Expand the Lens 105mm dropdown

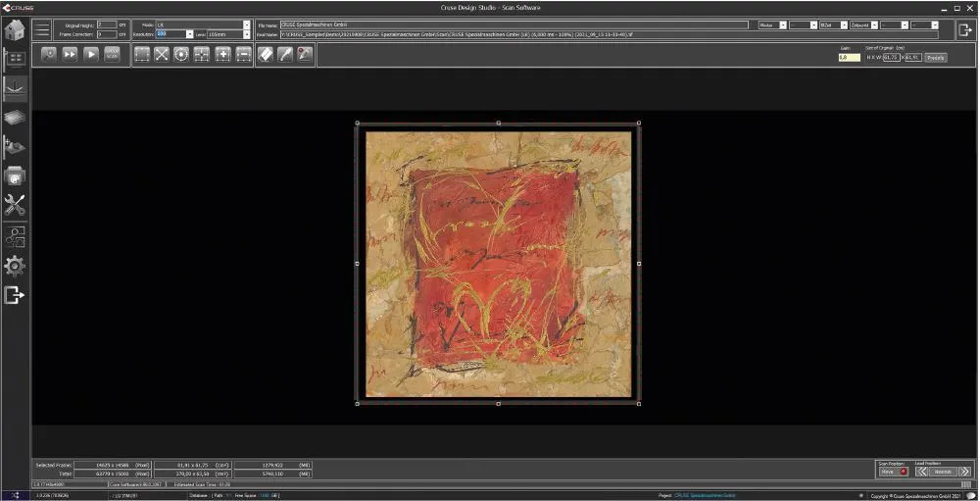tap(246, 34)
